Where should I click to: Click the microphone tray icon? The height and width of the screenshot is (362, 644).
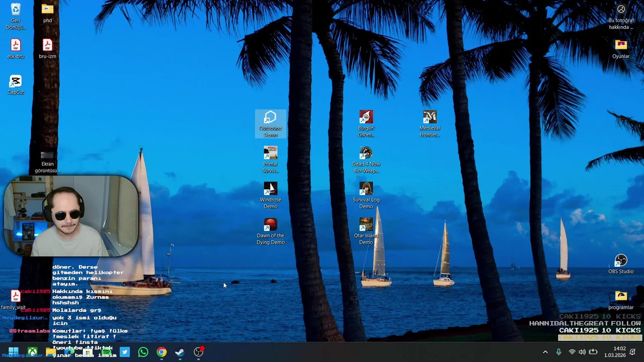point(558,352)
